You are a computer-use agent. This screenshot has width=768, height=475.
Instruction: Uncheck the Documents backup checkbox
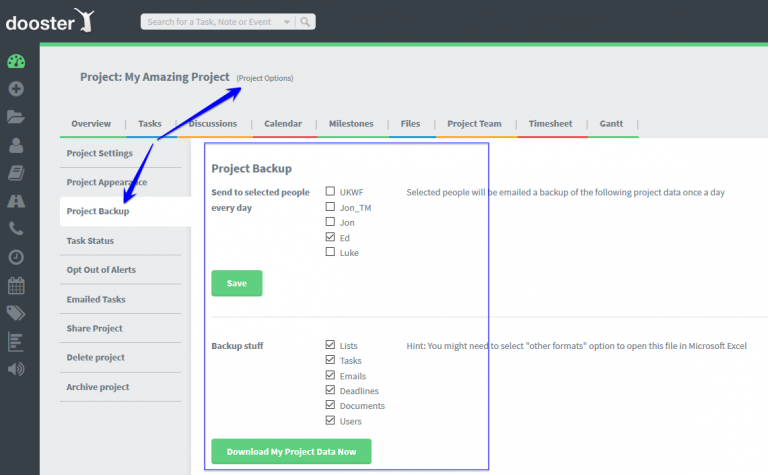click(330, 405)
